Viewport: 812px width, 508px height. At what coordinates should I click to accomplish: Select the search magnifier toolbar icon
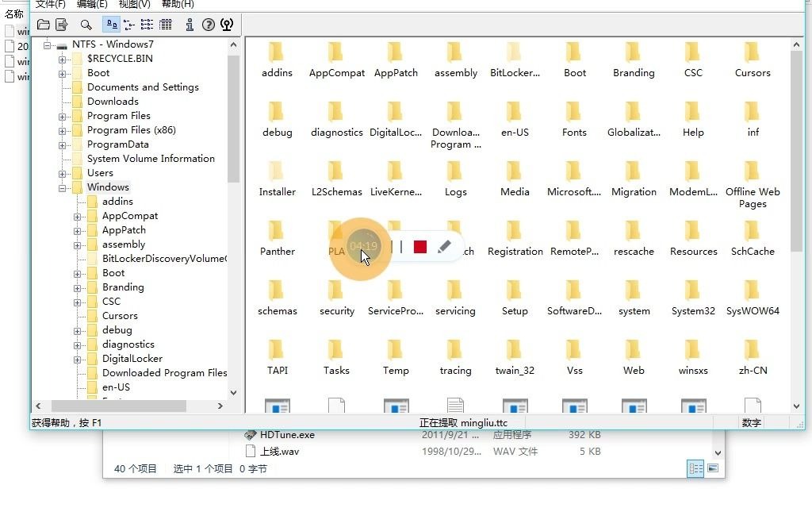point(85,25)
